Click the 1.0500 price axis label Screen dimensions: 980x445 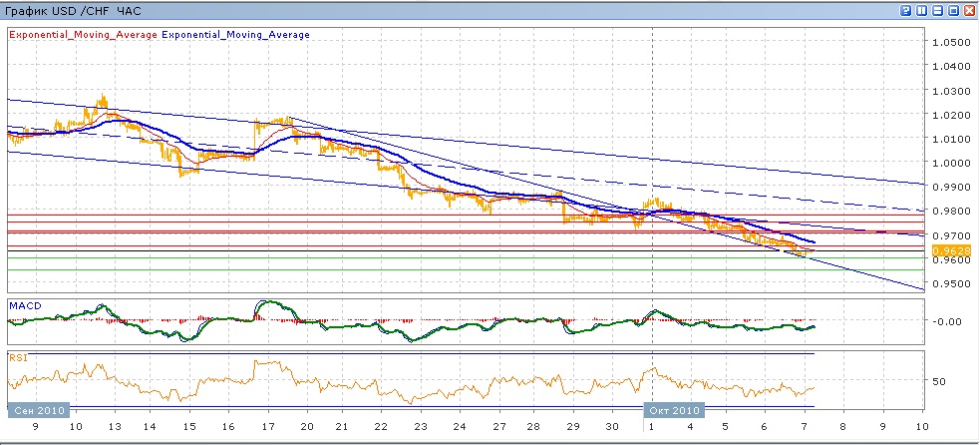(x=949, y=43)
